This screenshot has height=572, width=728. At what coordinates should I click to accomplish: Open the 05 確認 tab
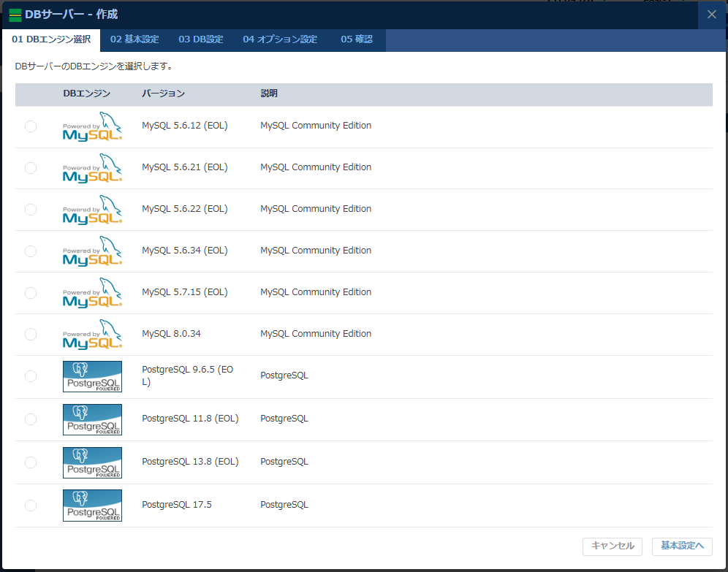[x=357, y=40]
